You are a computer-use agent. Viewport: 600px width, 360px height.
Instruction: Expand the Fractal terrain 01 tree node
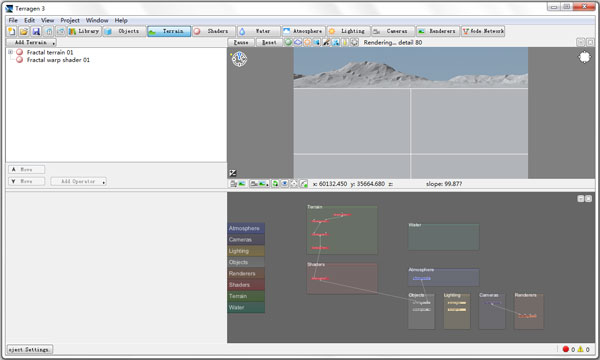[11, 52]
